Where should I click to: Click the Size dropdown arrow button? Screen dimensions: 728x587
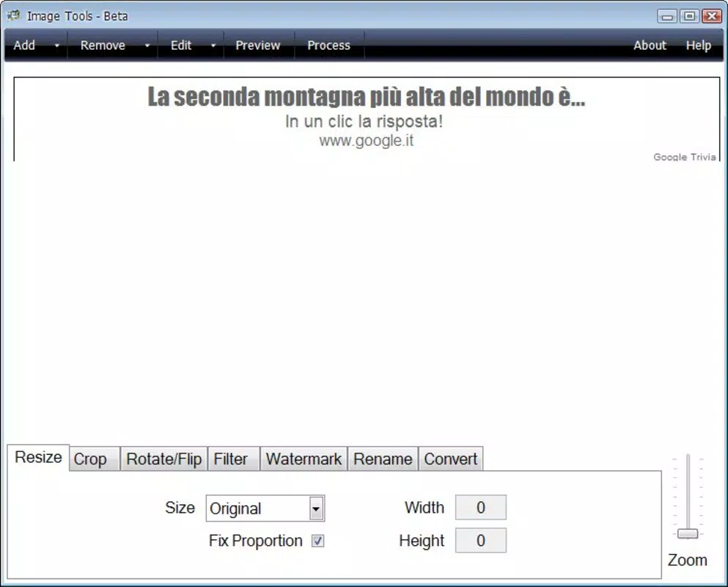[x=316, y=508]
